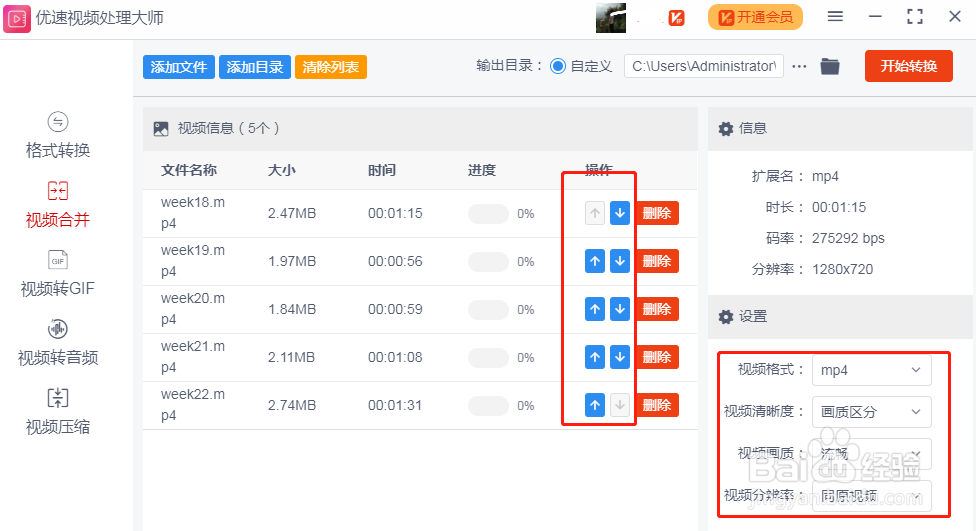This screenshot has width=976, height=531.
Task: Click the gear icon beside 信息
Action: point(725,129)
